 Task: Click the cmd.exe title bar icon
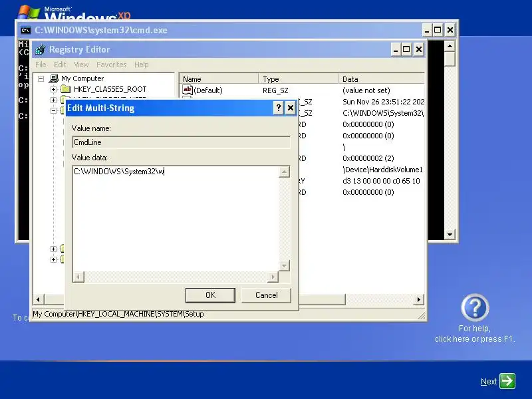[x=26, y=30]
